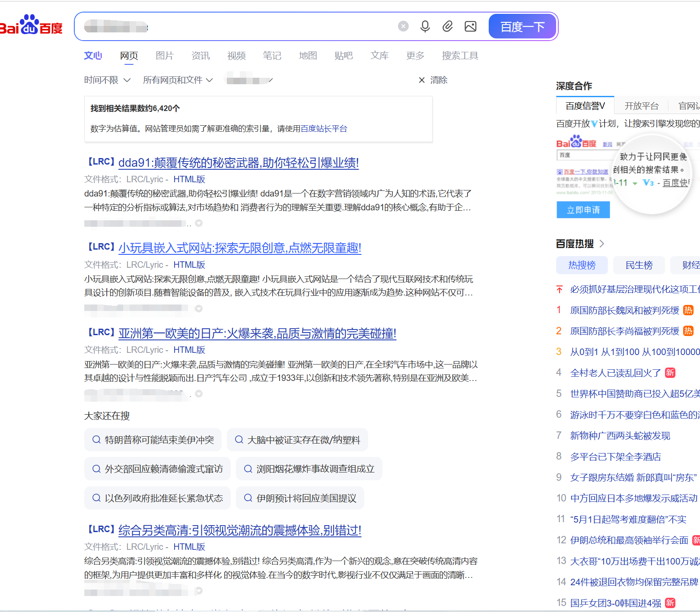700x612 pixels.
Task: Select the 百度信誉V tab
Action: (x=585, y=106)
